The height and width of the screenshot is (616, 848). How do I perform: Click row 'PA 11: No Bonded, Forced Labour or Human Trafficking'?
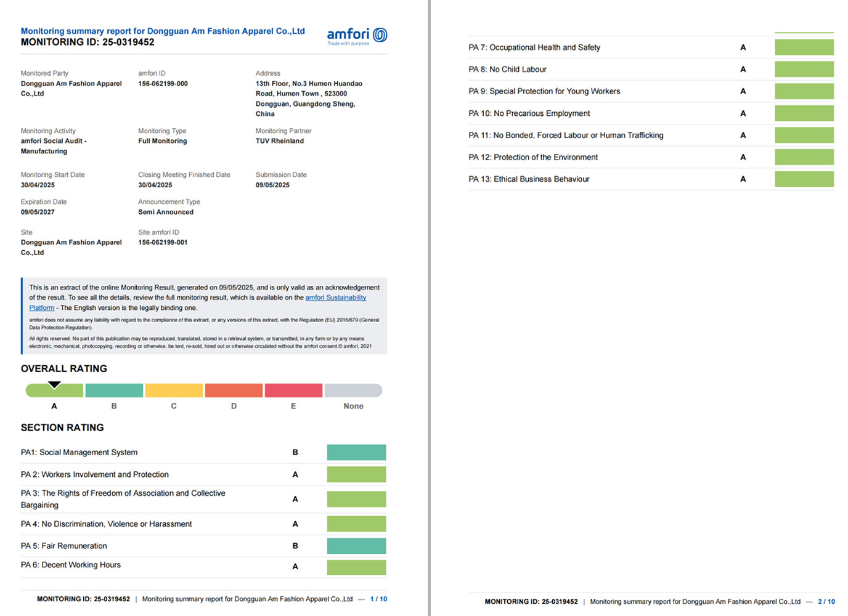click(x=651, y=136)
